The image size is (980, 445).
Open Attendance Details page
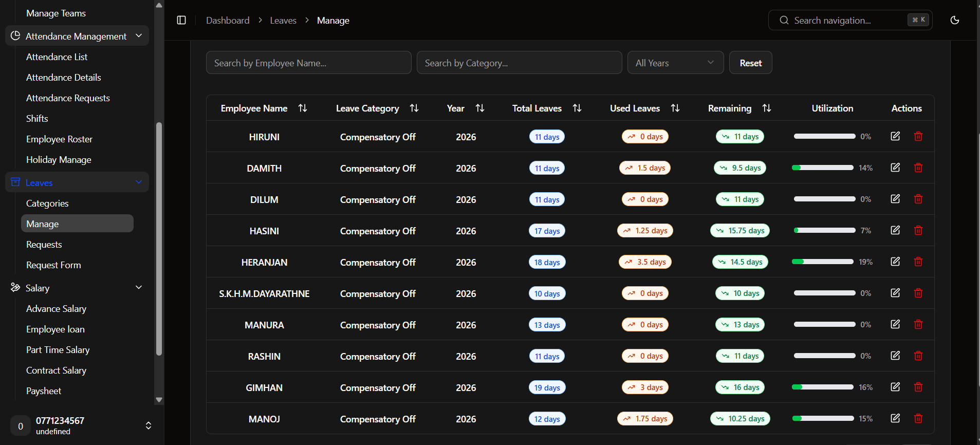tap(63, 78)
